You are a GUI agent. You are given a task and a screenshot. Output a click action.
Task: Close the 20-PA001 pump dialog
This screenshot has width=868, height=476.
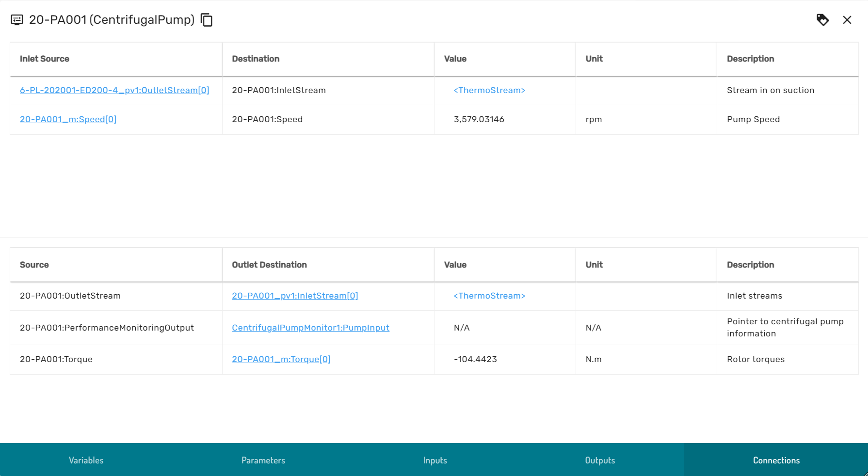tap(847, 20)
